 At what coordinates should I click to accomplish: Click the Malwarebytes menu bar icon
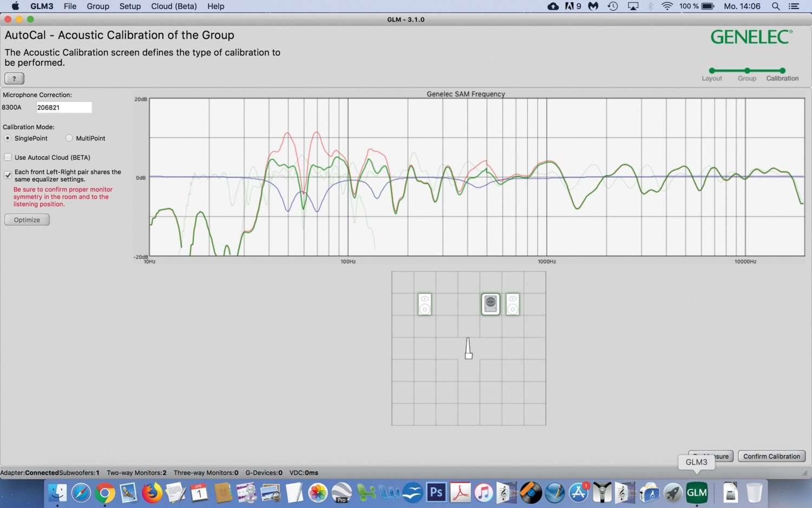[x=593, y=6]
